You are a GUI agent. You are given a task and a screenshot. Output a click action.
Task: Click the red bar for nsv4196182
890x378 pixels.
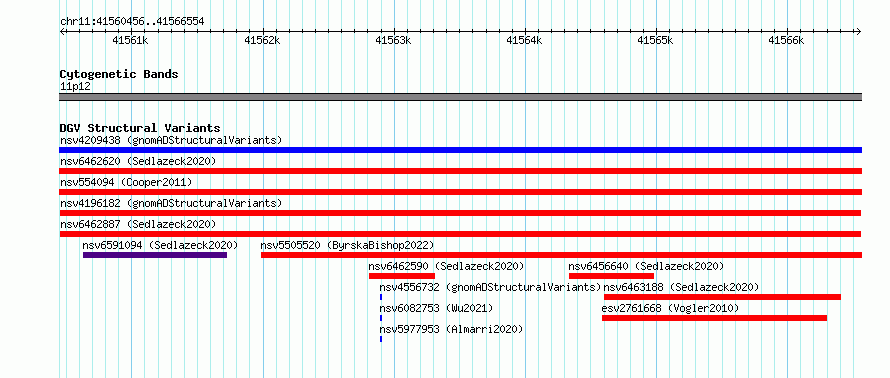[x=460, y=213]
